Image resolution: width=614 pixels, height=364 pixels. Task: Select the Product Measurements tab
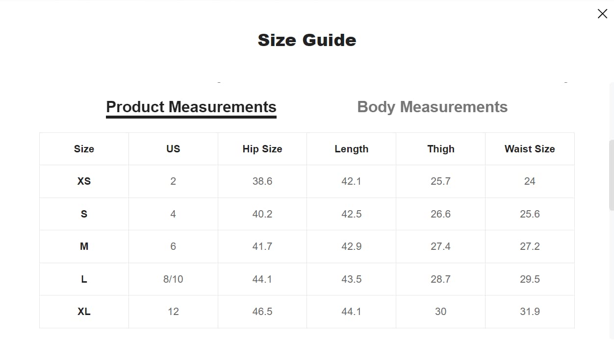[191, 107]
